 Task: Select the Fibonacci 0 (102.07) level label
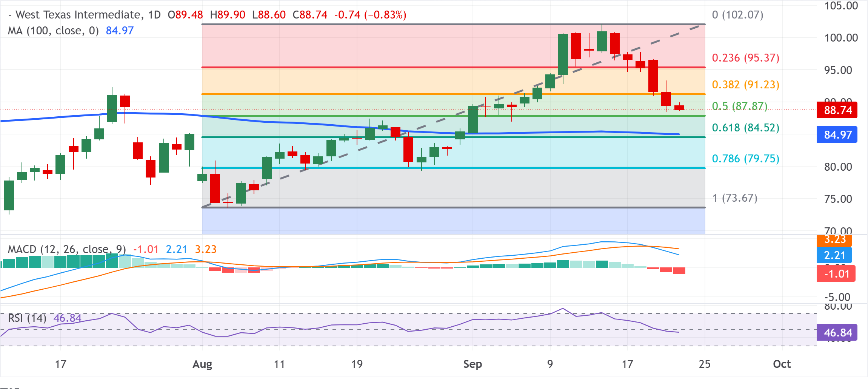(738, 15)
